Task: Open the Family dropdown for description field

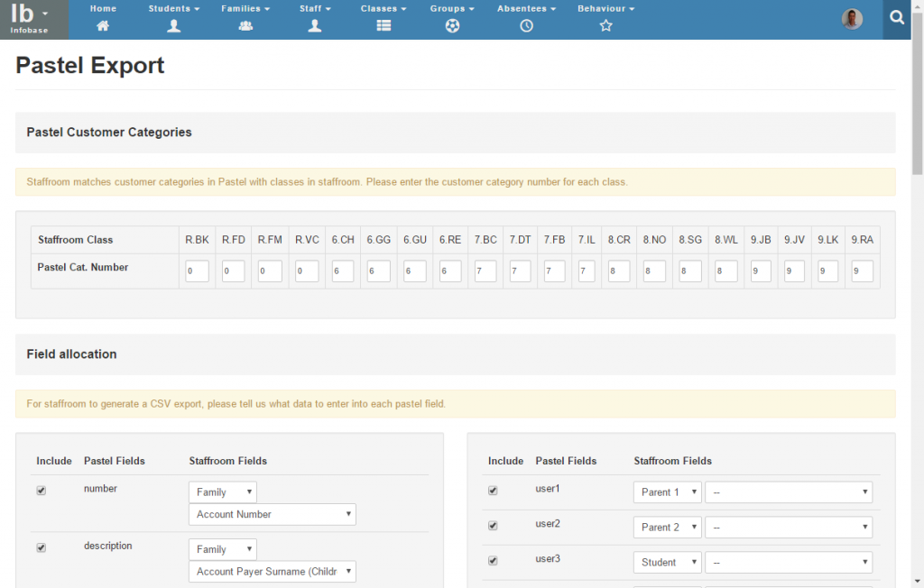Action: click(x=223, y=549)
